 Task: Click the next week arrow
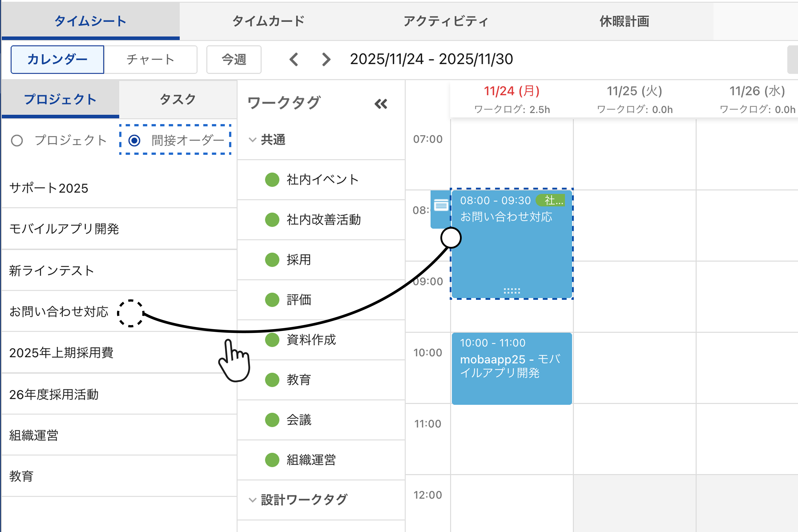coord(326,59)
